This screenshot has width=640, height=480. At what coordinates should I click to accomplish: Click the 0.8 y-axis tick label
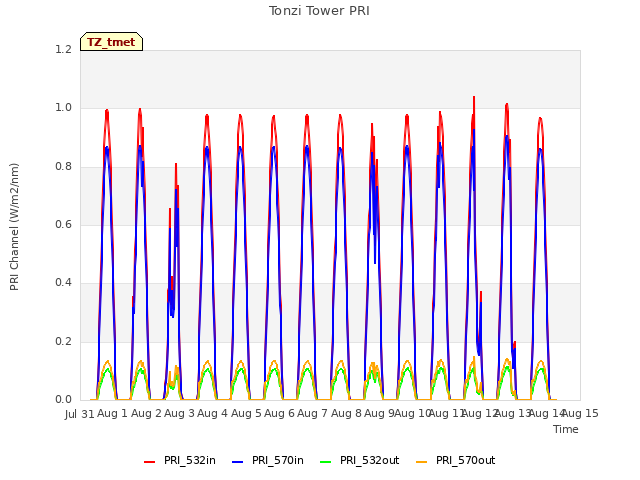pos(64,167)
